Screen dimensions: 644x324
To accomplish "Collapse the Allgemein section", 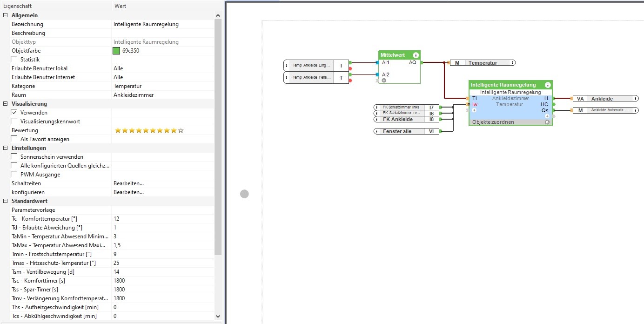I will (x=5, y=15).
